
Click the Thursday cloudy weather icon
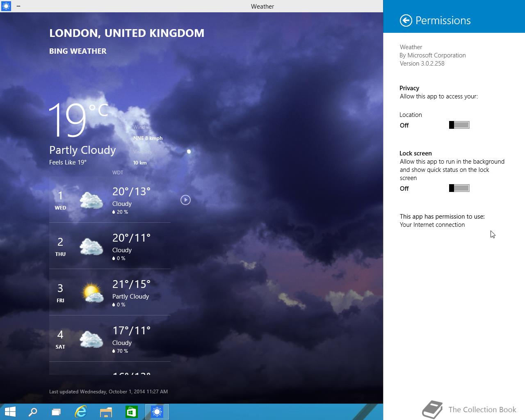tap(91, 247)
